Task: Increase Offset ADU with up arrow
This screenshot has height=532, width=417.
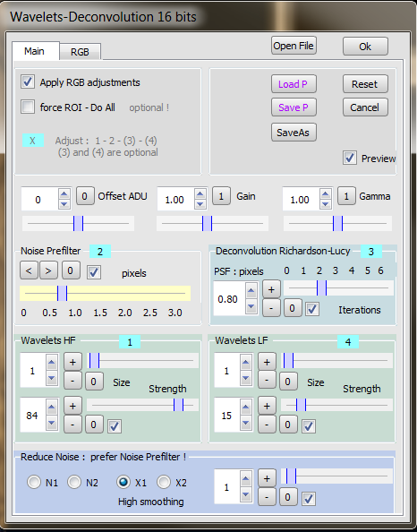Action: click(64, 194)
